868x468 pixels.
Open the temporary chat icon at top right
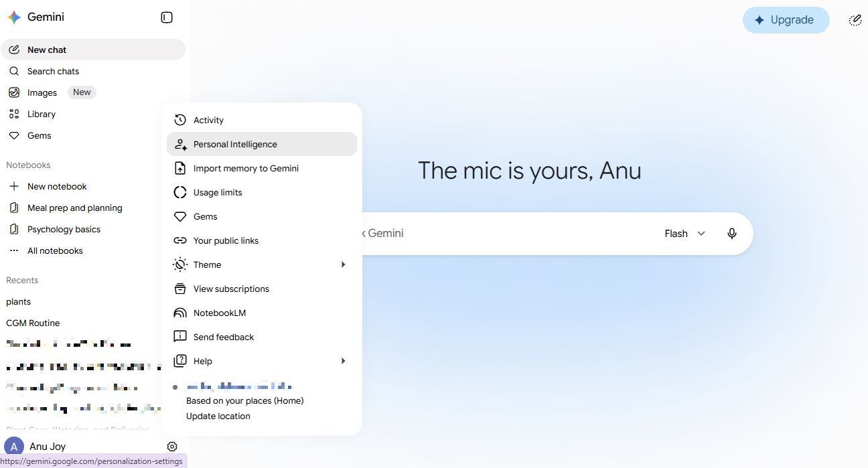[855, 20]
